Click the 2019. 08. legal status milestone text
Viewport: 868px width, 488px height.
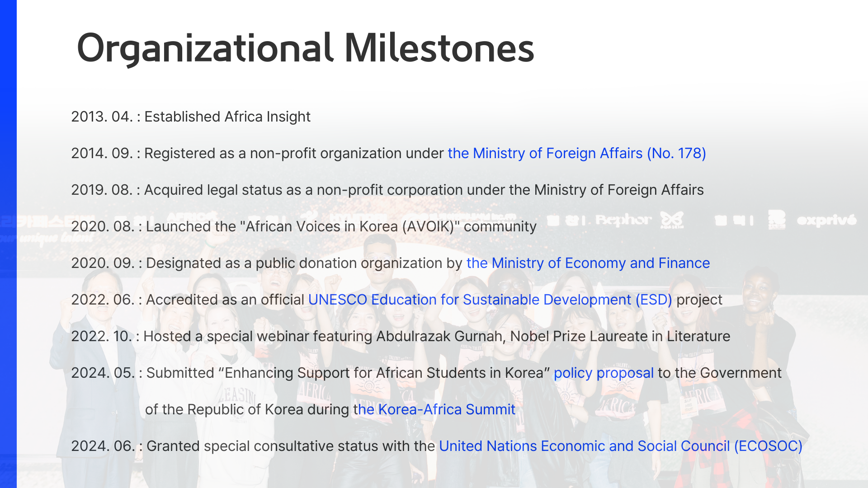(x=387, y=190)
